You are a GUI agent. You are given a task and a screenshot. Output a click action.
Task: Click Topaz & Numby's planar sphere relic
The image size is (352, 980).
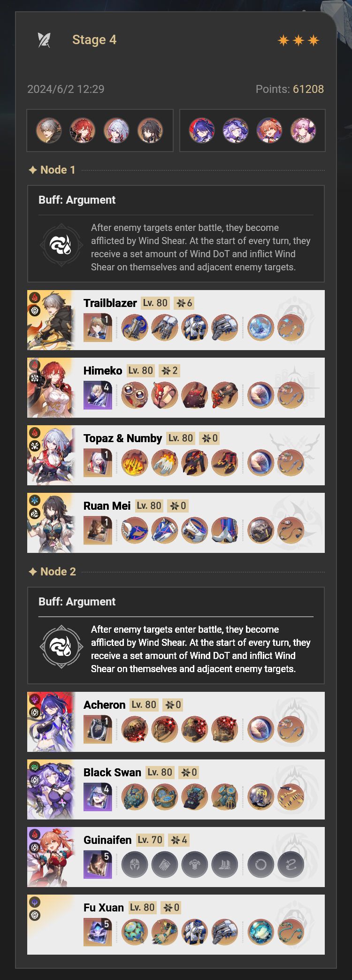point(260,462)
